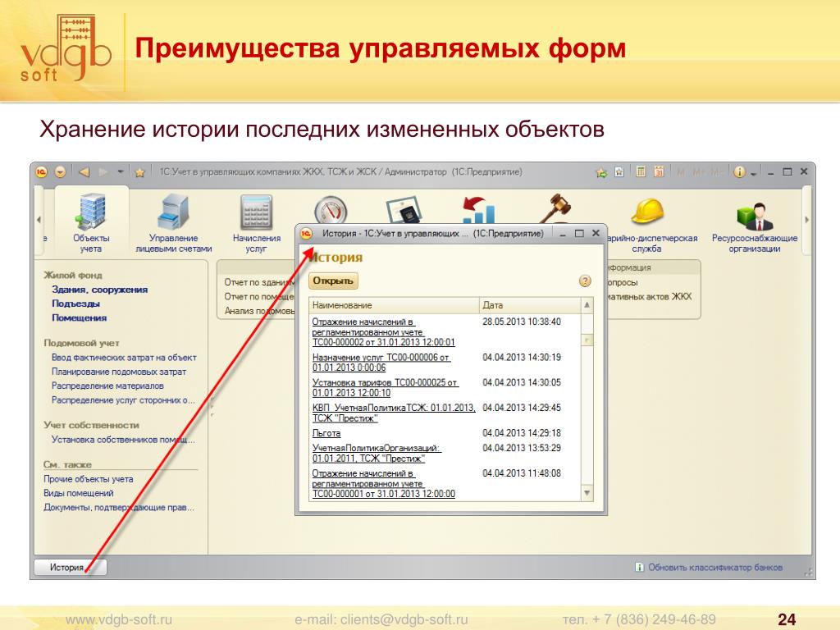
Task: Open Здания, сооружения in navigation panel
Action: pos(99,290)
